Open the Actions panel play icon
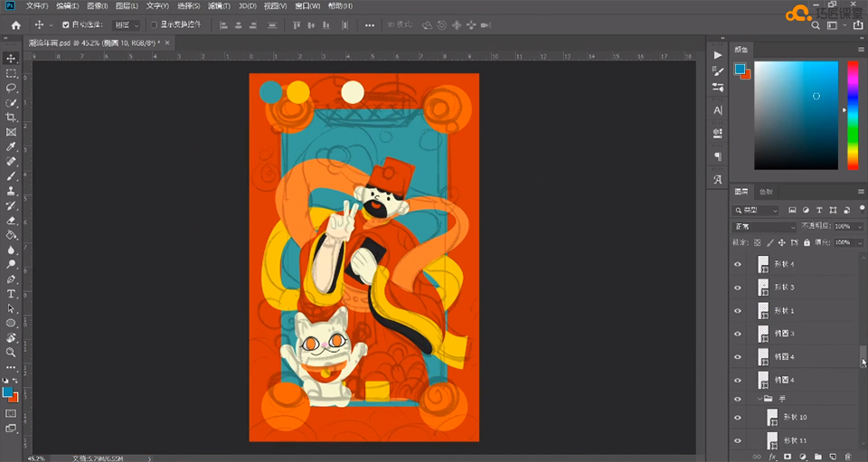The height and width of the screenshot is (462, 868). click(x=718, y=55)
